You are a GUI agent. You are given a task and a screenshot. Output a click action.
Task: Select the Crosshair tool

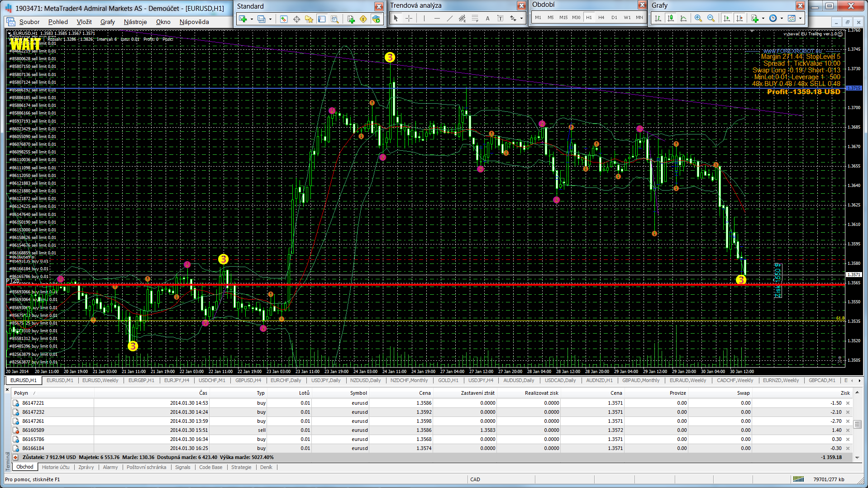(409, 18)
